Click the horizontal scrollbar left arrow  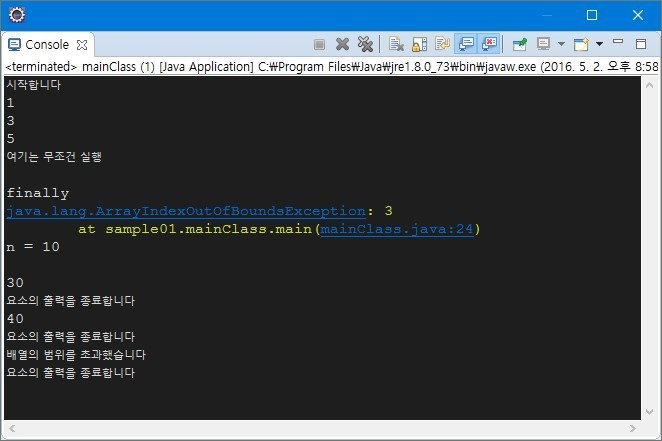click(x=12, y=429)
